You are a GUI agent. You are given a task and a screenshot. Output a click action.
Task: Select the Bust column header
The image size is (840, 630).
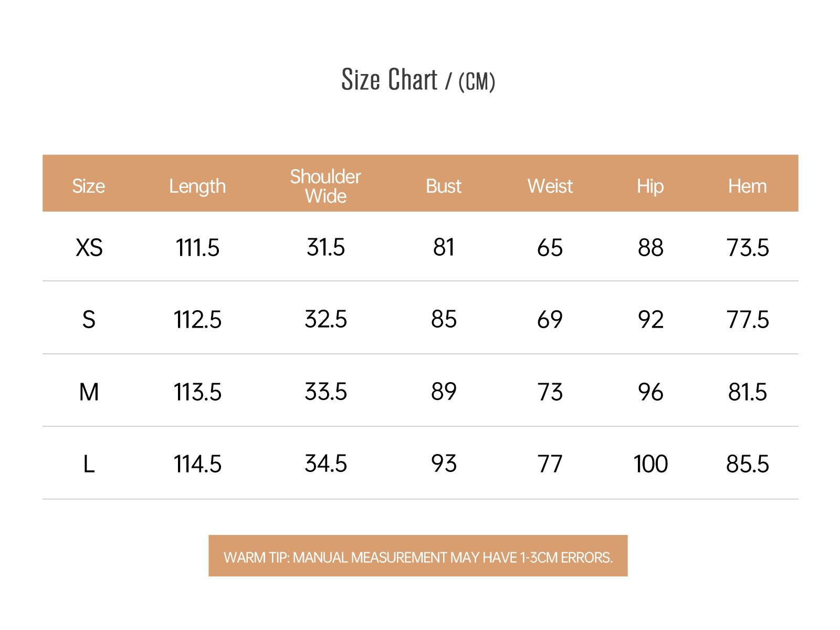click(444, 186)
